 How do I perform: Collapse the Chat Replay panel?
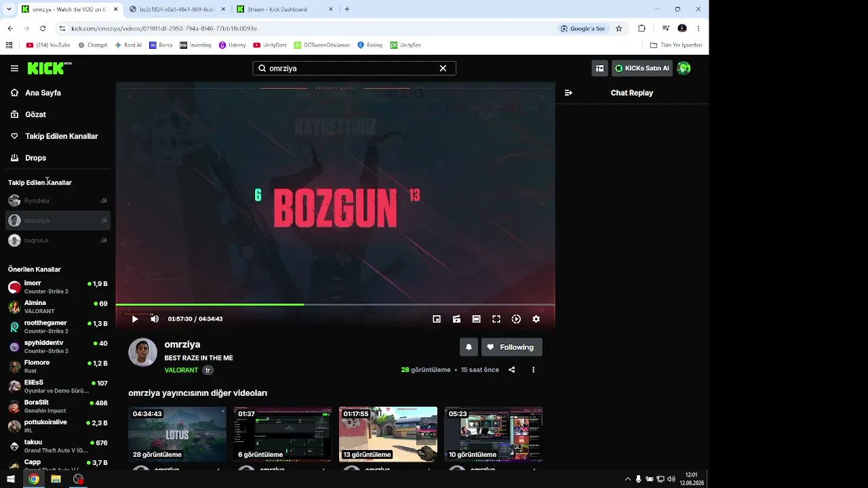(x=568, y=93)
